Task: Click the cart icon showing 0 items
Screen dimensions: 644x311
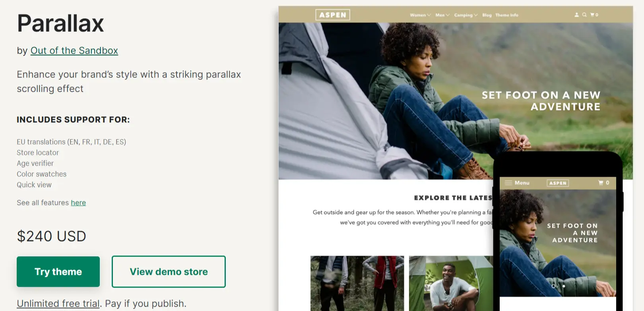Action: tap(593, 15)
